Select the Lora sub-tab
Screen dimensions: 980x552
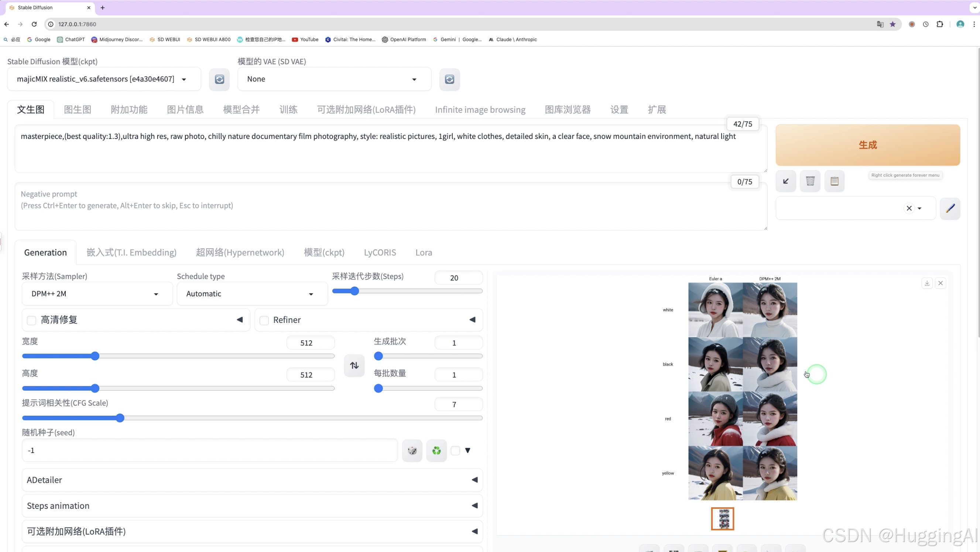pyautogui.click(x=424, y=252)
